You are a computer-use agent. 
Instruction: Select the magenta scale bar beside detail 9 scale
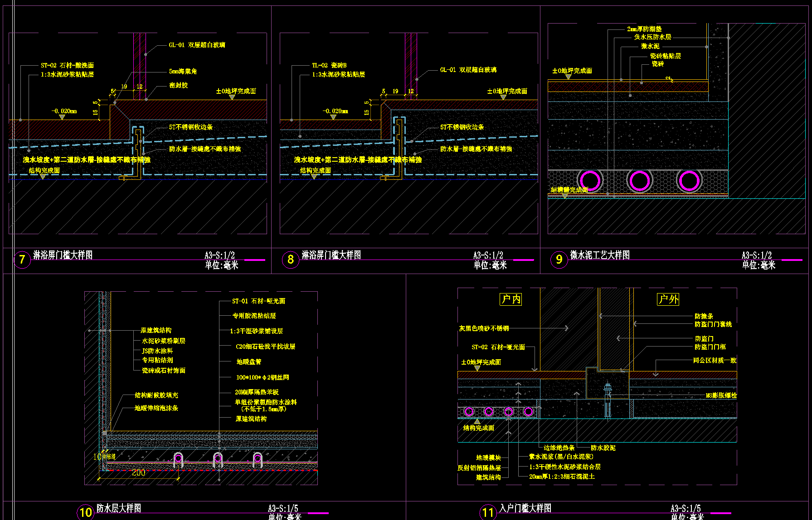[792, 260]
